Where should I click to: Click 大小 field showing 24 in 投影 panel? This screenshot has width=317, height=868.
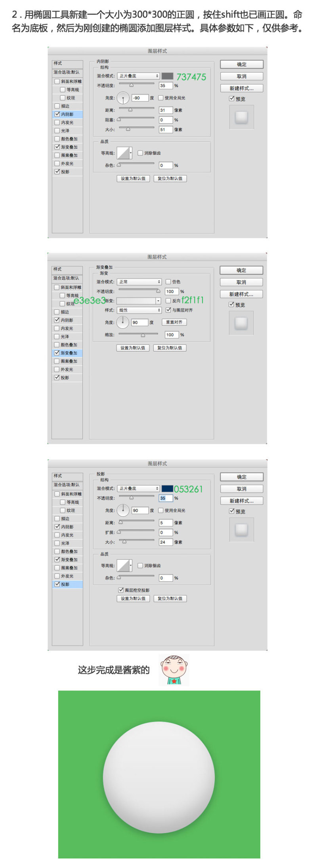[x=166, y=542]
